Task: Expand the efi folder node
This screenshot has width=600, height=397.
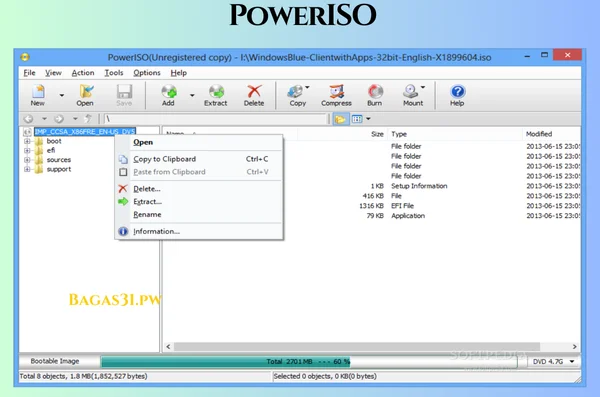Action: pos(27,150)
